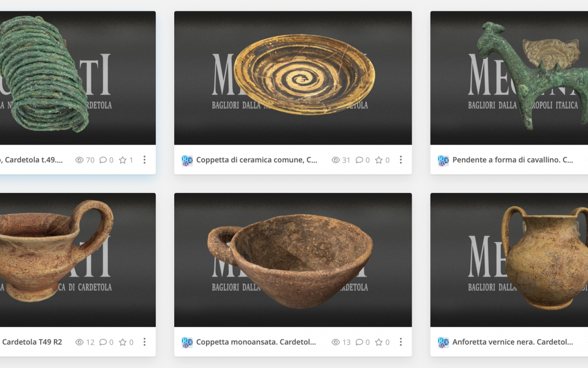
Task: Open Coppetta di ceramica comune title link
Action: (256, 160)
